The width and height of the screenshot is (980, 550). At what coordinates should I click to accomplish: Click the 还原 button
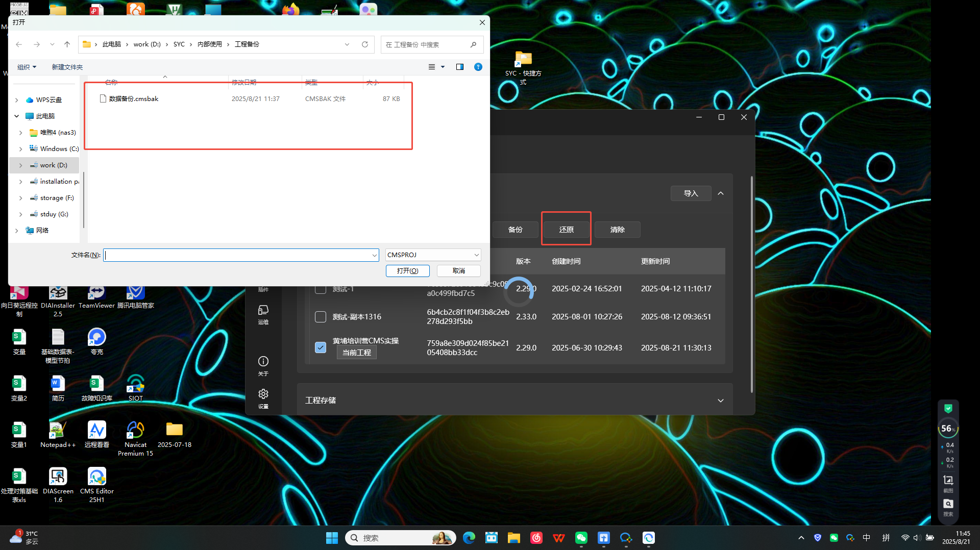566,230
